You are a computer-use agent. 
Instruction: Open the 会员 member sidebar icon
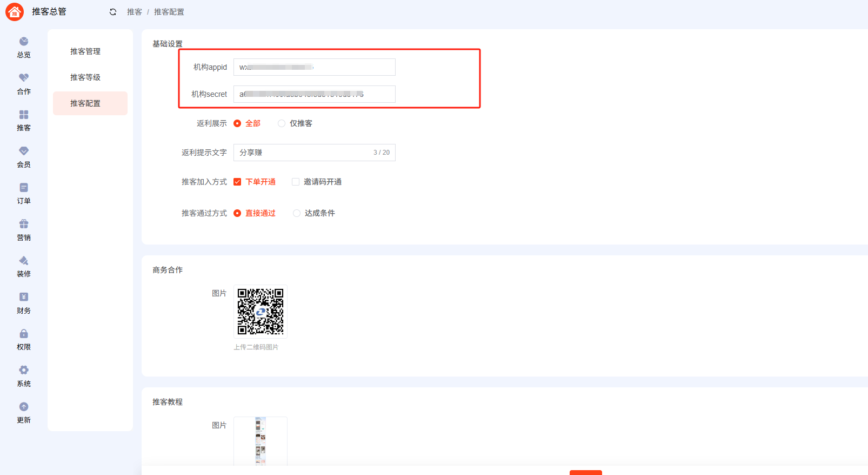[24, 151]
